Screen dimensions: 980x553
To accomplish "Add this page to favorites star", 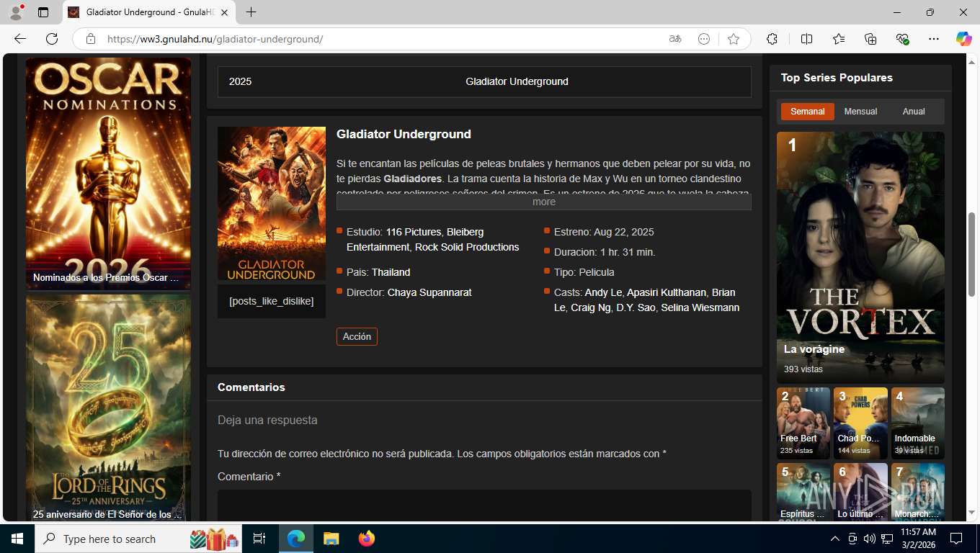I will point(734,39).
